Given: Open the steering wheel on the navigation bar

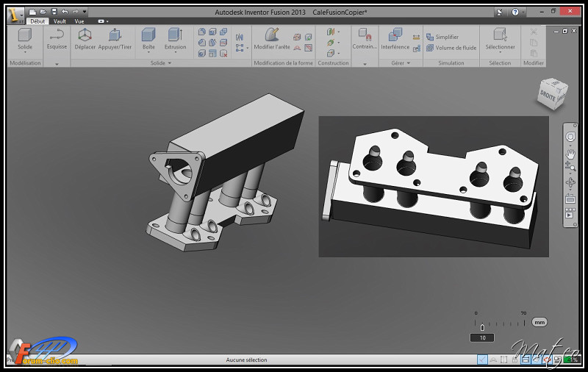Looking at the screenshot, I should 570,137.
